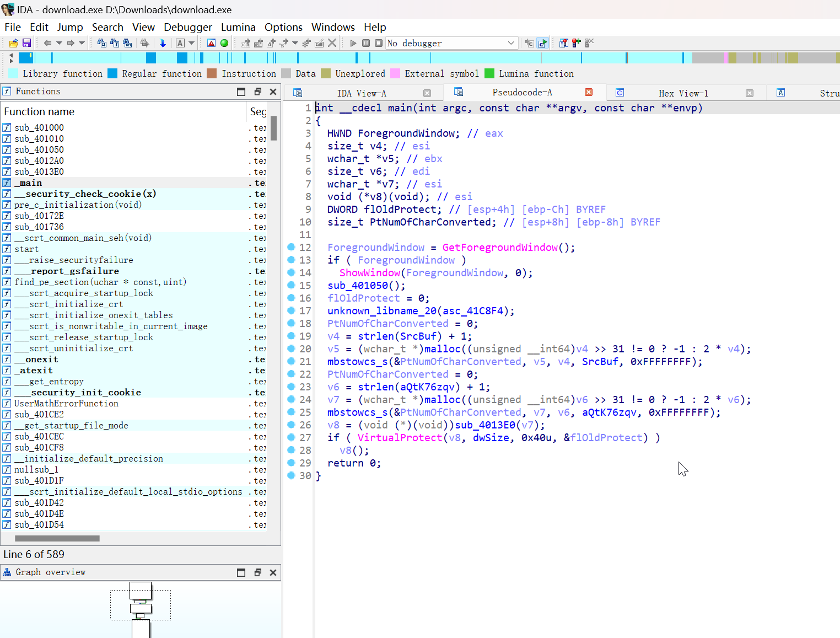Viewport: 840px width, 638px height.
Task: Click the Functions list vertical scrollbar thumb
Action: coord(273,128)
